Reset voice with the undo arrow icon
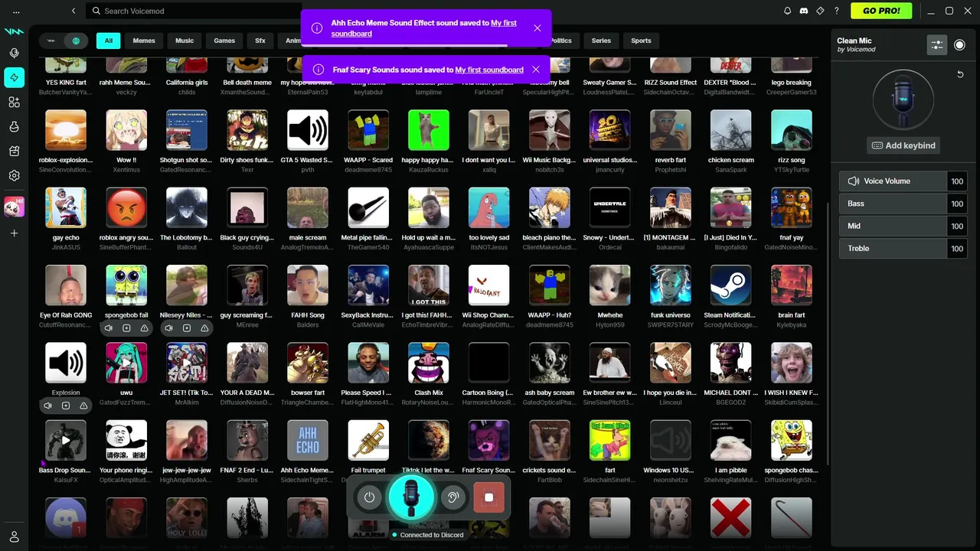Viewport: 980px width, 551px height. [960, 74]
